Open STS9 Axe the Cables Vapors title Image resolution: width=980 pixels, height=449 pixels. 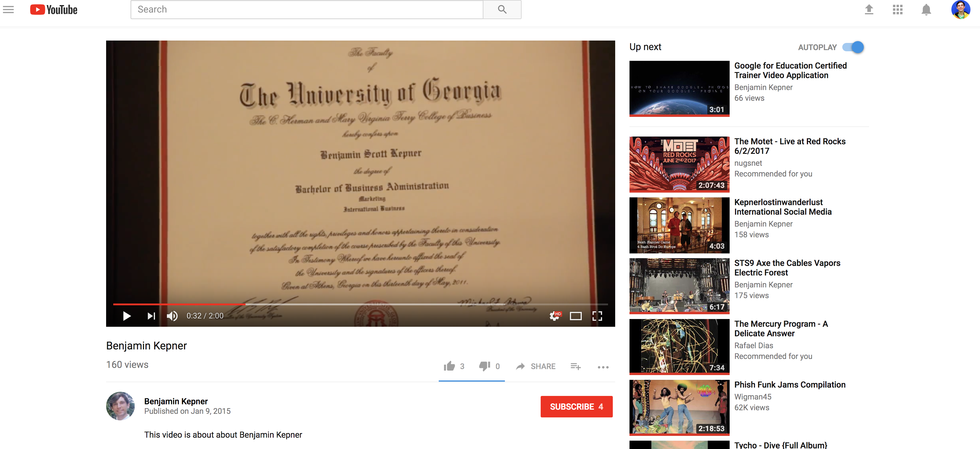point(787,268)
